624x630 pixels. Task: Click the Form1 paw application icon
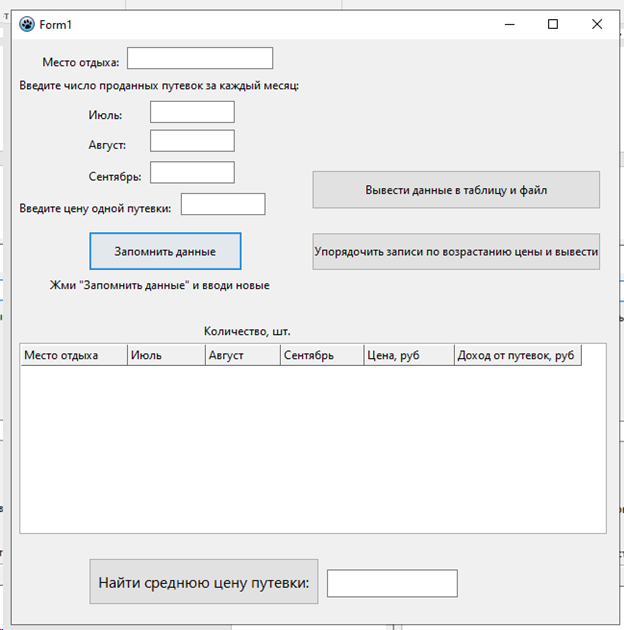[x=27, y=25]
